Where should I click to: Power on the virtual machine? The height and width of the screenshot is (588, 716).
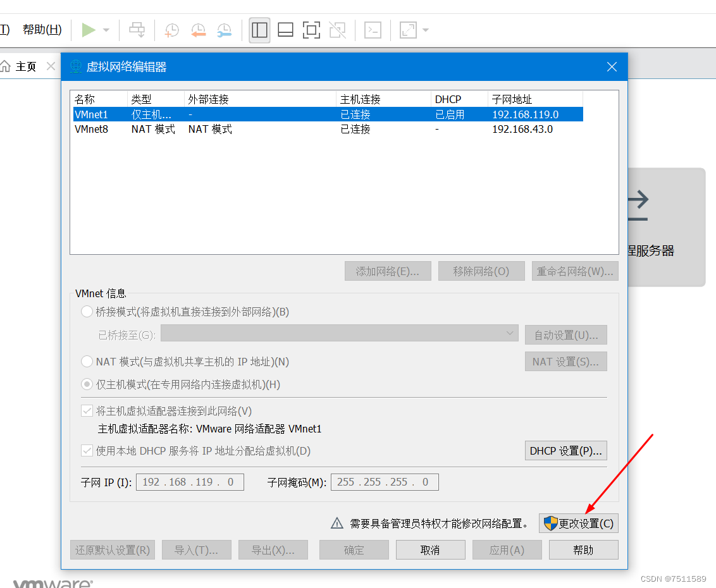tap(89, 30)
